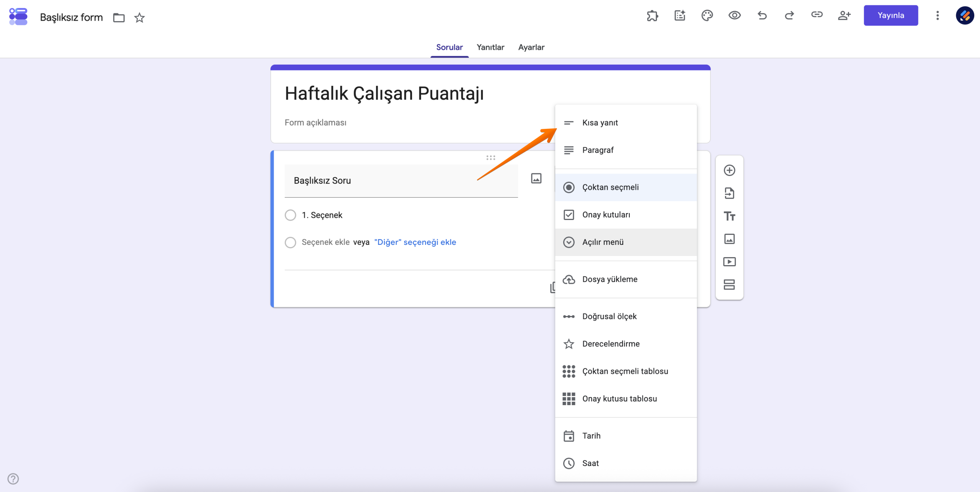Choose Açılır menü question type
The height and width of the screenshot is (492, 980).
[x=626, y=242]
